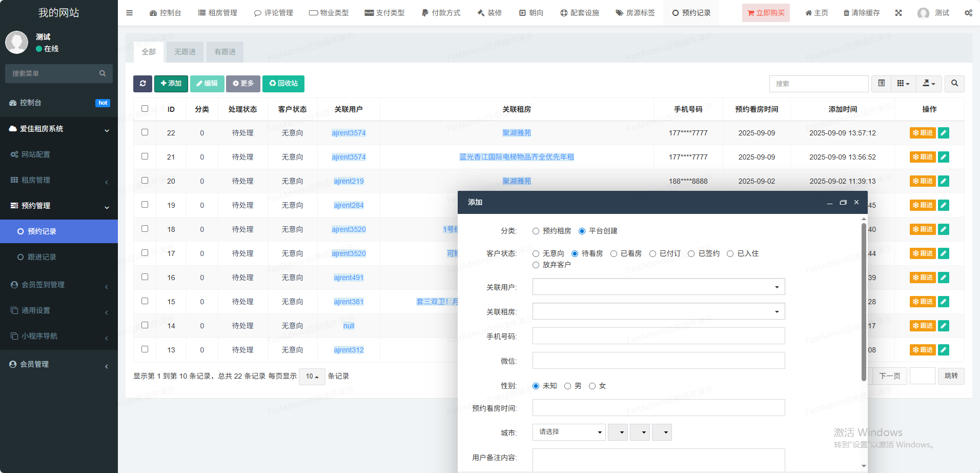The width and height of the screenshot is (980, 473).
Task: Select the 预约租房 radio option
Action: coord(536,231)
